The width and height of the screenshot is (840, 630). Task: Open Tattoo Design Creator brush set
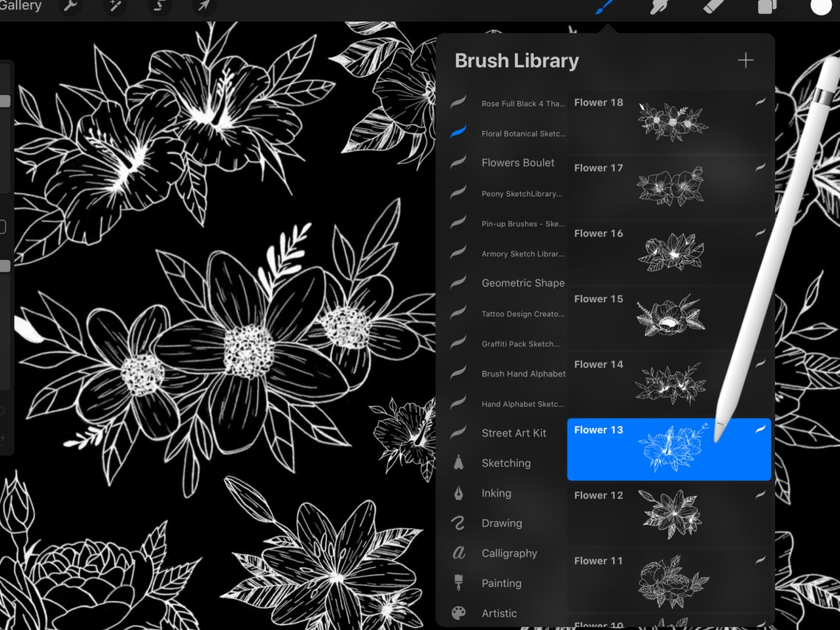coord(508,313)
